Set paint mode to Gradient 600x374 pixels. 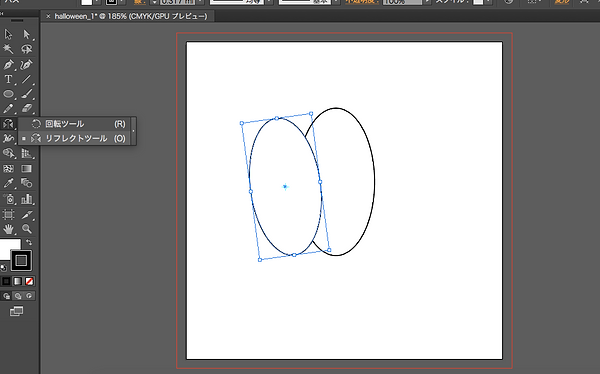[x=18, y=281]
